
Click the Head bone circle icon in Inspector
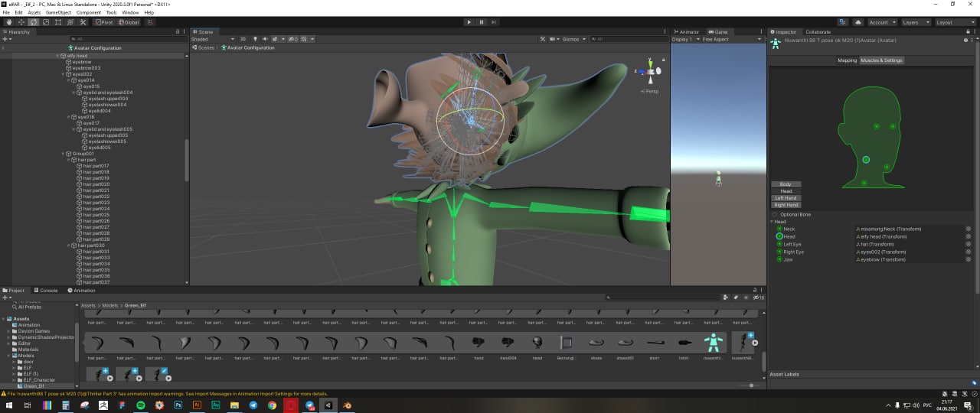[x=779, y=237]
